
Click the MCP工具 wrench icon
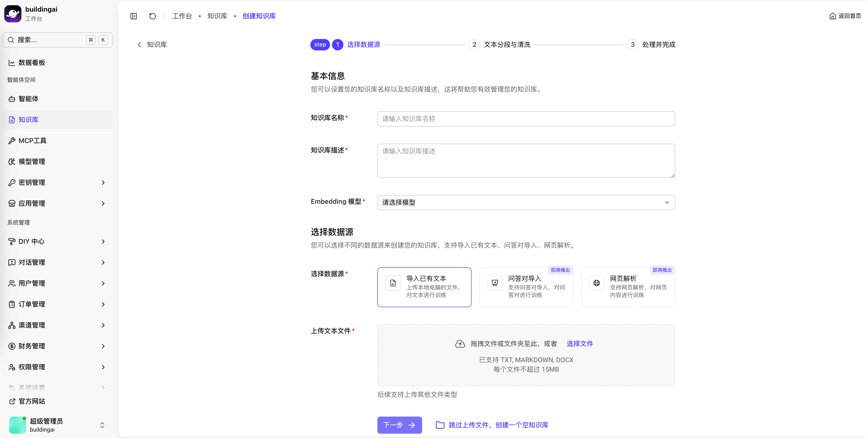[x=12, y=141]
